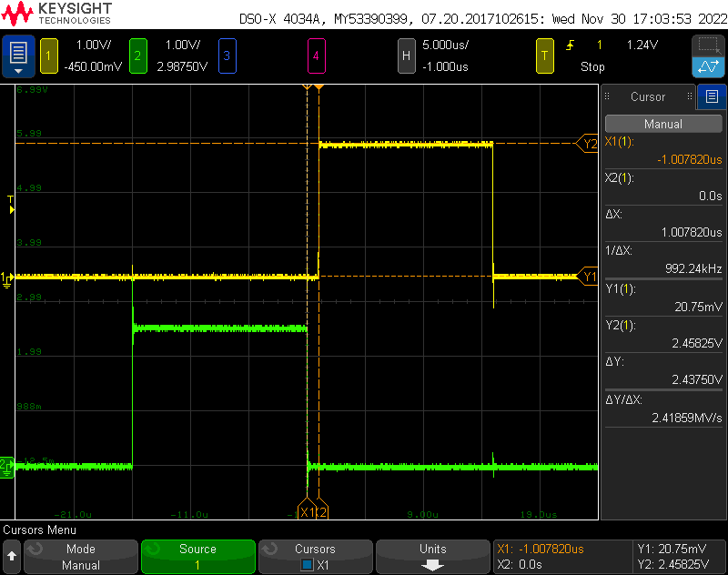
Task: Enable channel 4 via pink badge
Action: coord(316,56)
